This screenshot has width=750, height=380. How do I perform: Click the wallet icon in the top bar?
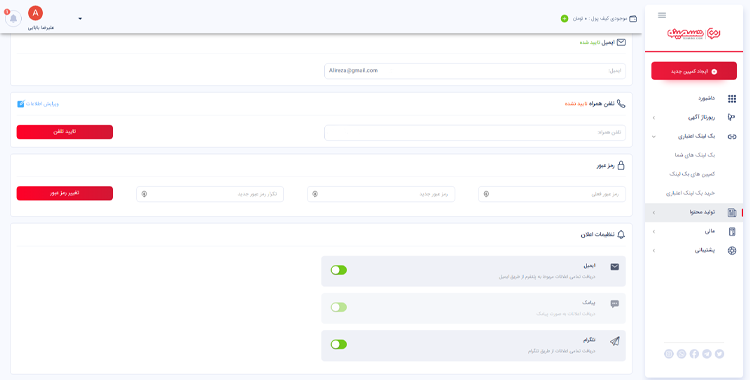point(633,19)
